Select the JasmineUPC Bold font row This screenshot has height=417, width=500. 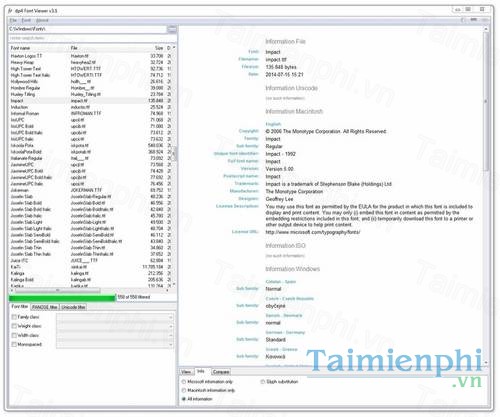pos(90,171)
